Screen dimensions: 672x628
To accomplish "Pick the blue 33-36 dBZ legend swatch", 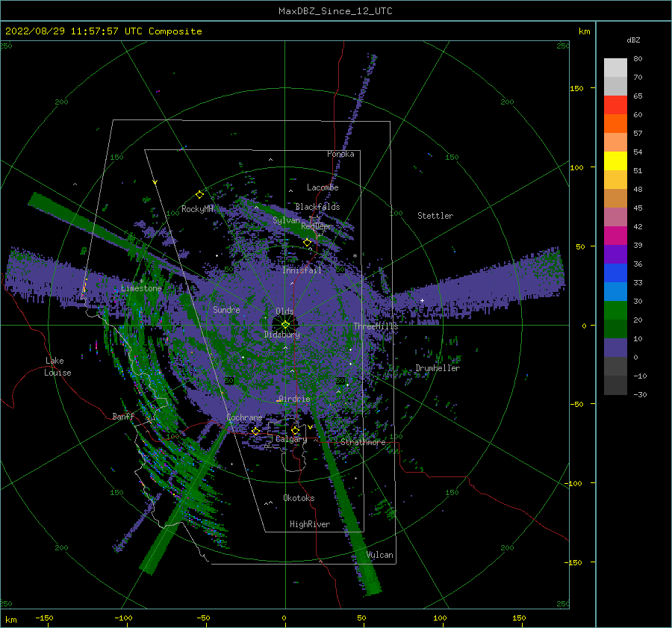I will coord(615,273).
